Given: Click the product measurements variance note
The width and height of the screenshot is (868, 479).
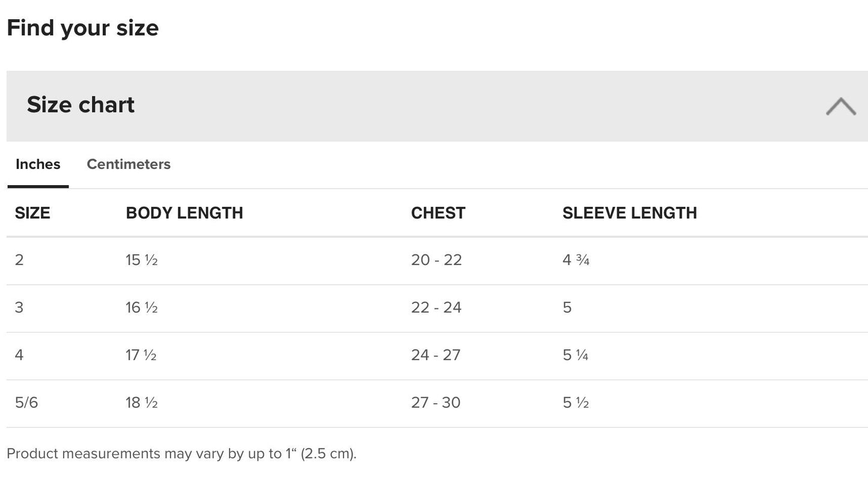Looking at the screenshot, I should (x=181, y=454).
